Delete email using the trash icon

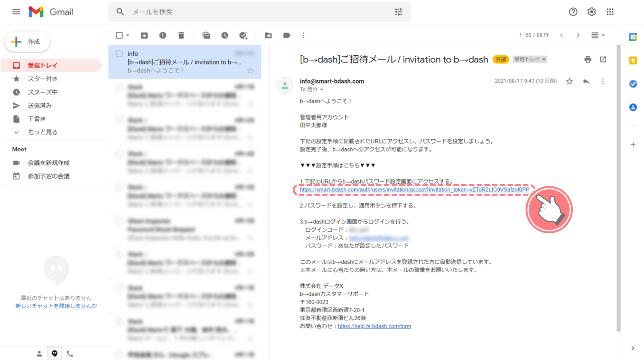click(181, 35)
